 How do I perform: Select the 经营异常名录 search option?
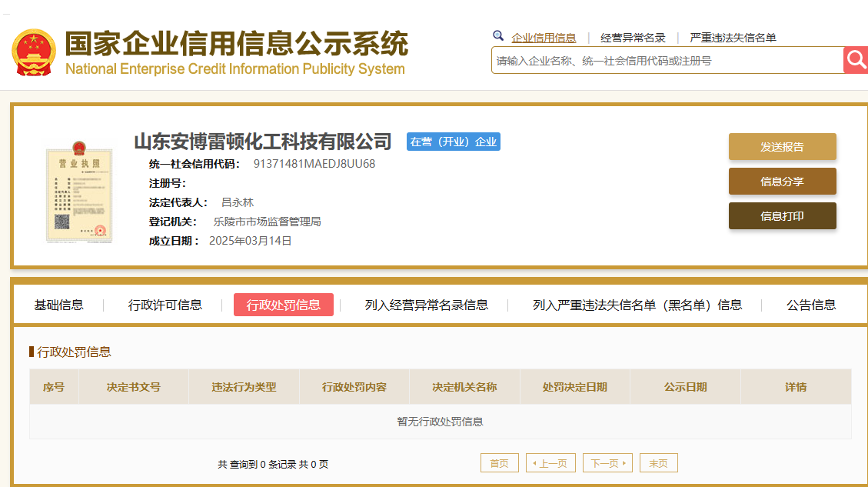[633, 38]
